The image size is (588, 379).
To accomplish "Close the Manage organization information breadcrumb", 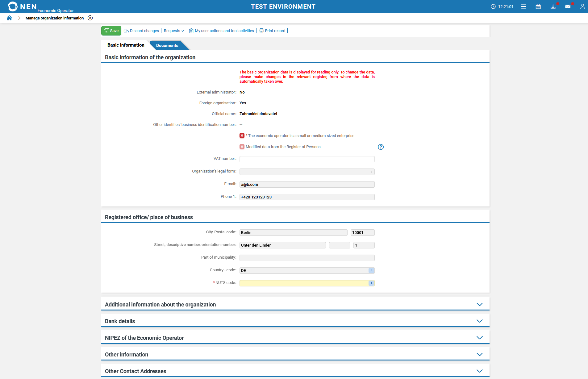I will point(90,18).
